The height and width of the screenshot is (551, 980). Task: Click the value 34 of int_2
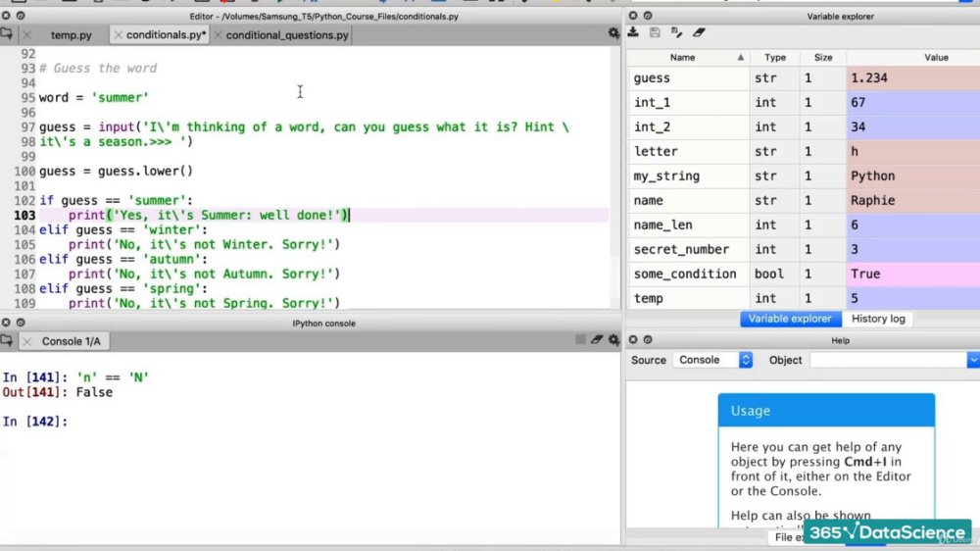[x=858, y=126]
